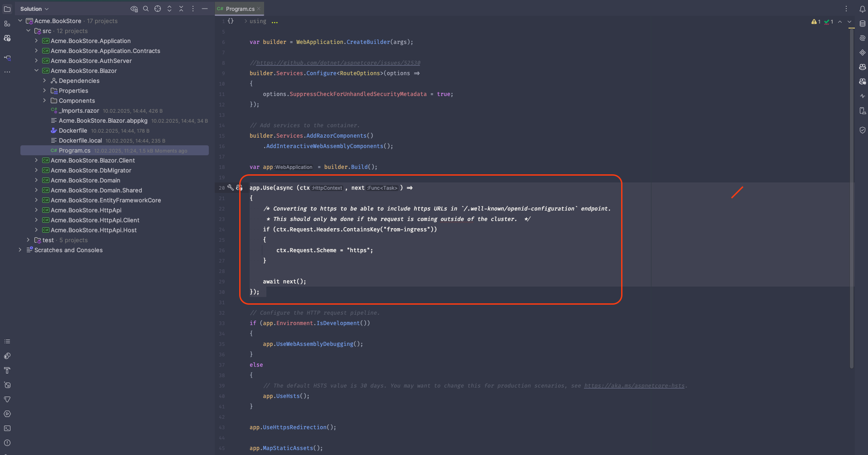Click the warning count indicator
Viewport: 868px width, 455px height.
[816, 21]
